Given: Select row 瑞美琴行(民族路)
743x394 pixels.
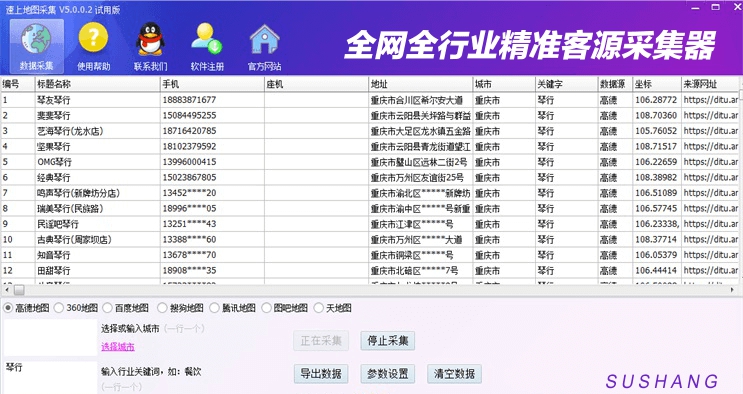Looking at the screenshot, I should (370, 208).
